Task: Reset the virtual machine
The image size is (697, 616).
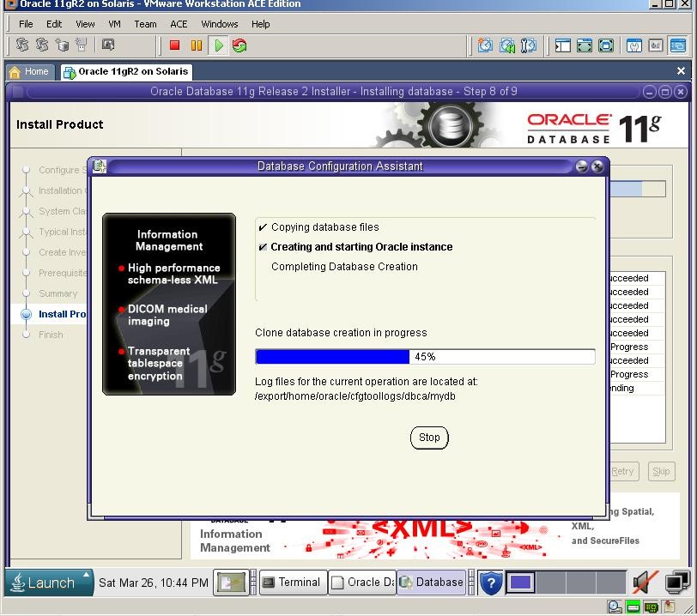Action: pos(240,45)
